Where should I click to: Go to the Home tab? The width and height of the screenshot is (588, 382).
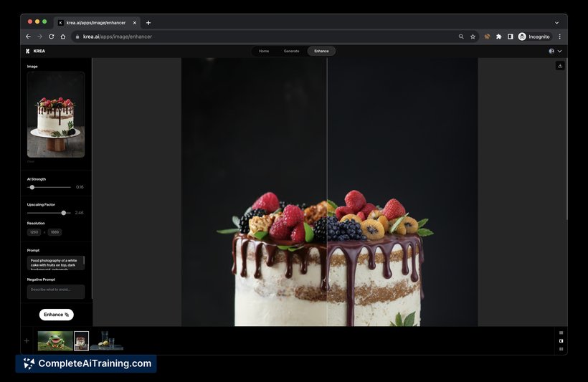[x=264, y=51]
